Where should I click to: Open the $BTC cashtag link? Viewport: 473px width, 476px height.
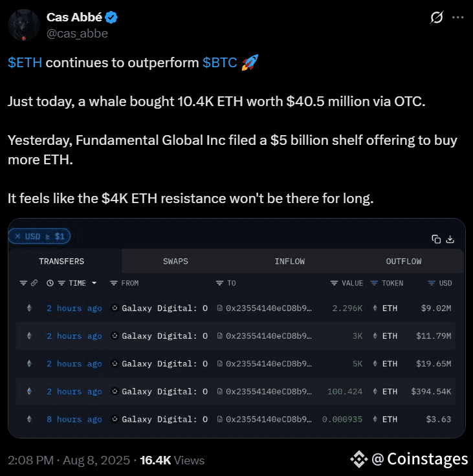click(x=219, y=63)
